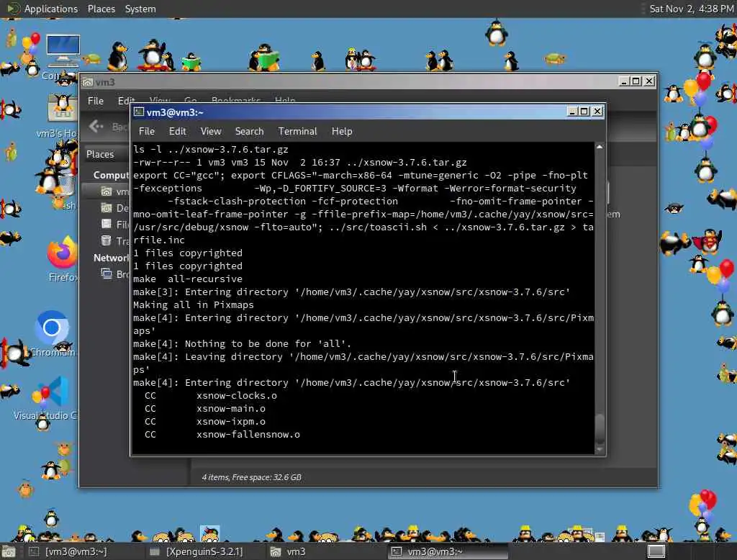737x560 pixels.
Task: Click the terminal line 'xsnow-fallensnow.o'
Action: tap(248, 435)
